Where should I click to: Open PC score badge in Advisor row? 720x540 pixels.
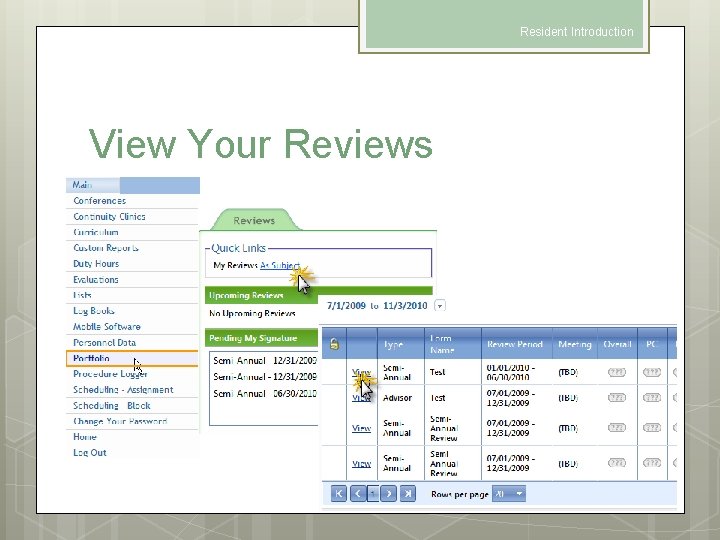tap(652, 397)
